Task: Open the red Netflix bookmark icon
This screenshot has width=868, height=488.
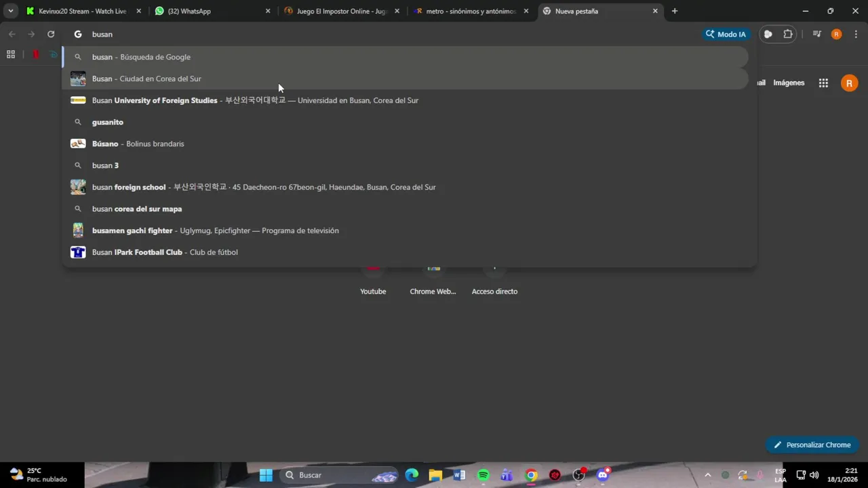Action: coord(36,54)
